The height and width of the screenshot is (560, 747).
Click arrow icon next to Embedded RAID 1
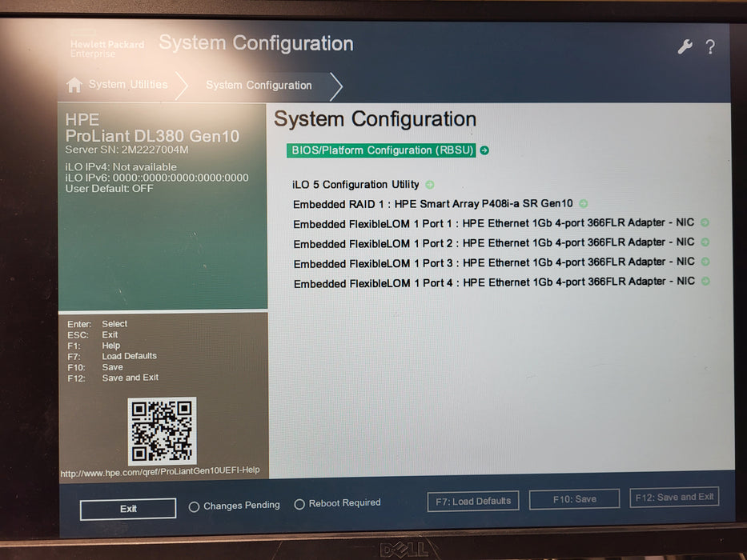[583, 204]
